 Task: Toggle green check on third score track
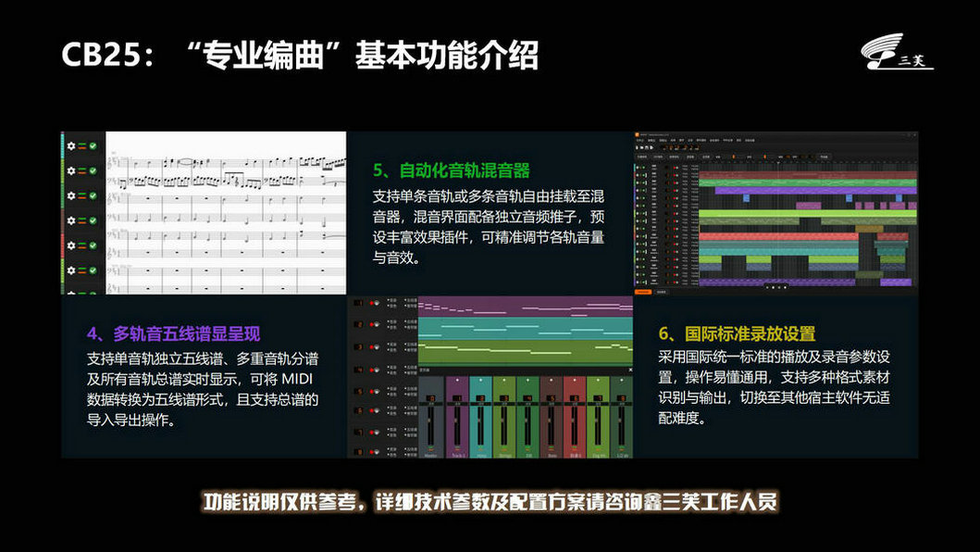[x=93, y=196]
